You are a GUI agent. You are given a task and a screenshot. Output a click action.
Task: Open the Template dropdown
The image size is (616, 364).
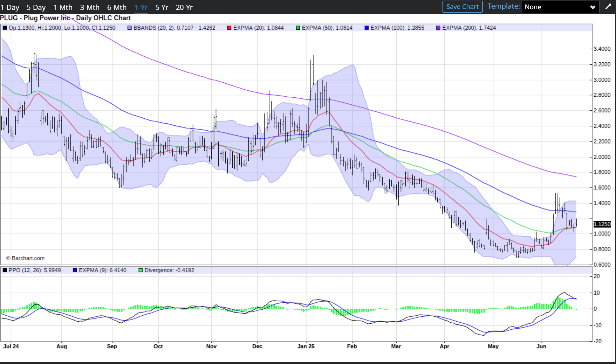point(560,7)
